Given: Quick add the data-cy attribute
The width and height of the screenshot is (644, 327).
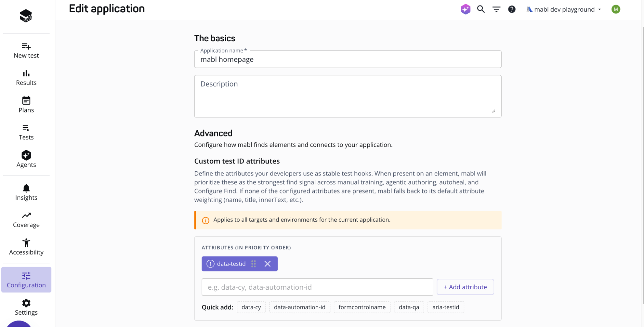Looking at the screenshot, I should click(251, 307).
